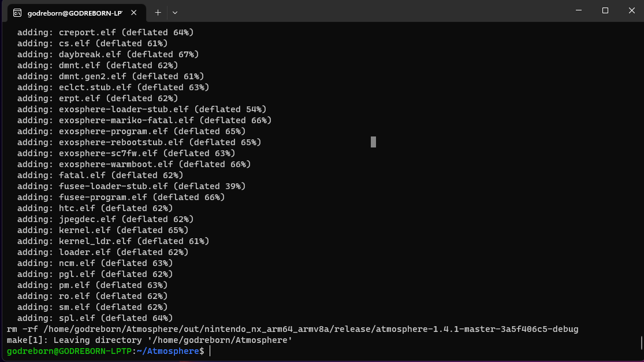644x362 pixels.
Task: Click the line 'adding: fatal.elf (deflated 62%)'
Action: [x=100, y=175]
